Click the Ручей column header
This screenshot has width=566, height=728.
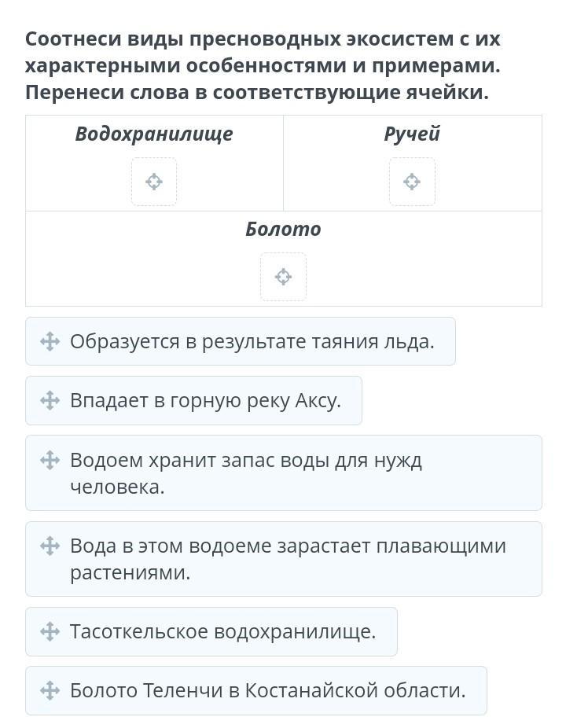coord(412,134)
